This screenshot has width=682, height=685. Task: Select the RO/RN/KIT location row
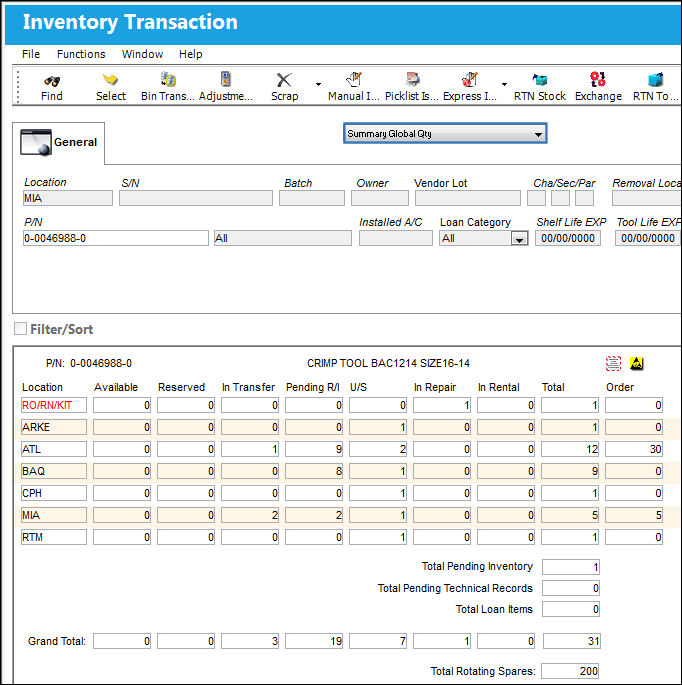[x=54, y=405]
